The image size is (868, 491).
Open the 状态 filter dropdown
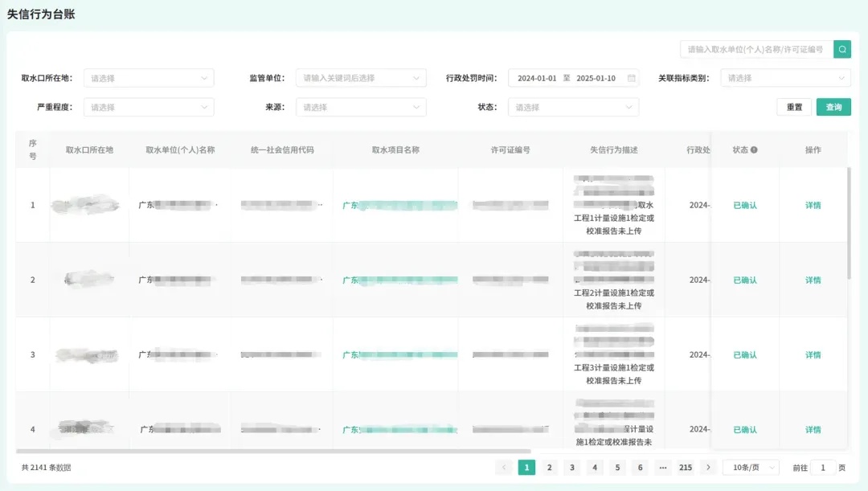[574, 107]
